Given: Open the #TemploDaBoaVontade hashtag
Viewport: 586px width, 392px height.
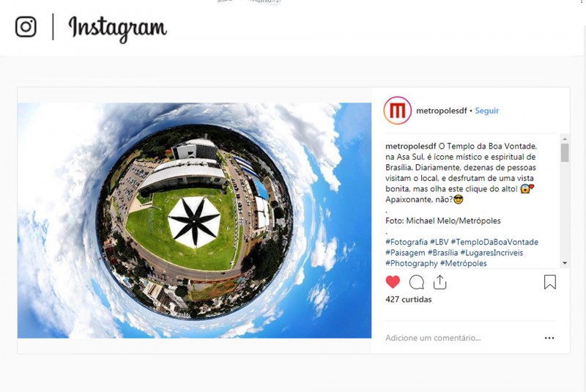Looking at the screenshot, I should tap(494, 242).
